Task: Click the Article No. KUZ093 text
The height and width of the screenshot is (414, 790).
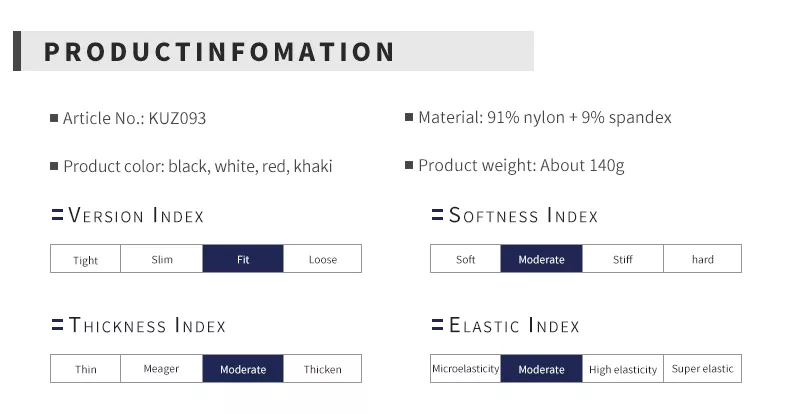Action: [134, 118]
